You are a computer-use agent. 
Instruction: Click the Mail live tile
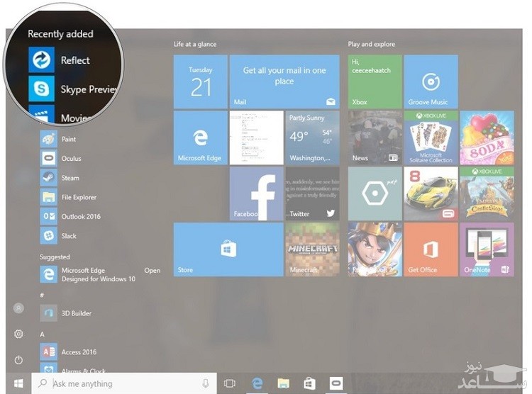[284, 81]
